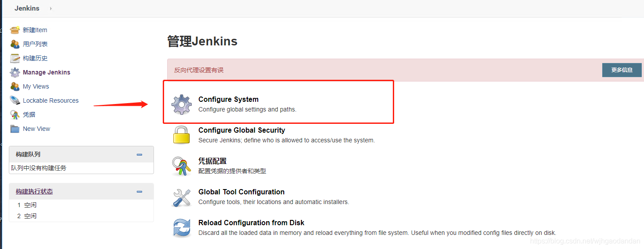Click the Lockable Resources icon

[15, 100]
